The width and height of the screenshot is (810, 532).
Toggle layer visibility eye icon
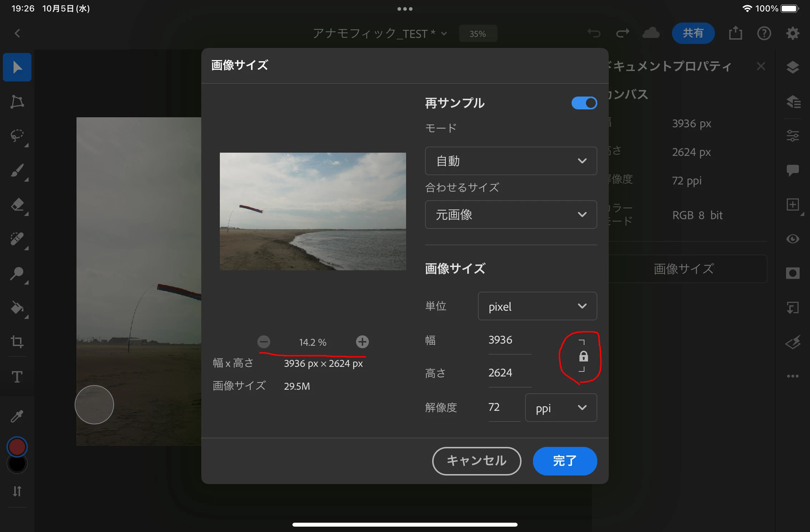(x=792, y=239)
